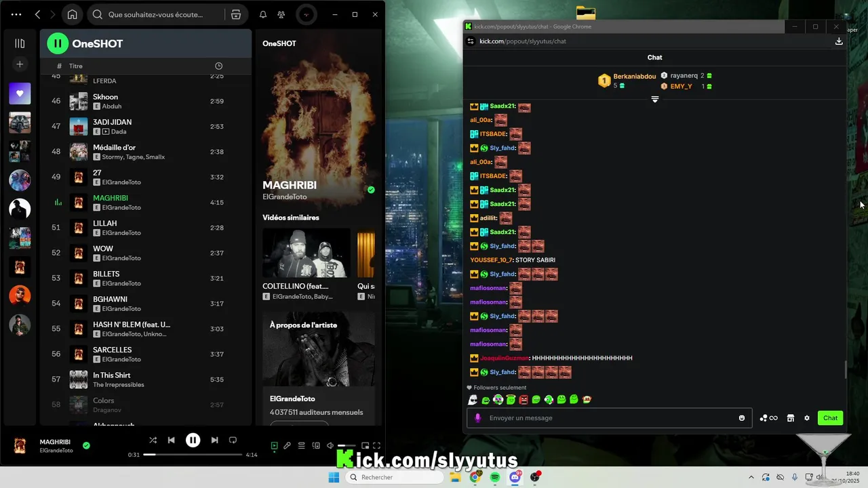
Task: Click username YOUSSEF_10_7 in chat
Action: click(492, 260)
